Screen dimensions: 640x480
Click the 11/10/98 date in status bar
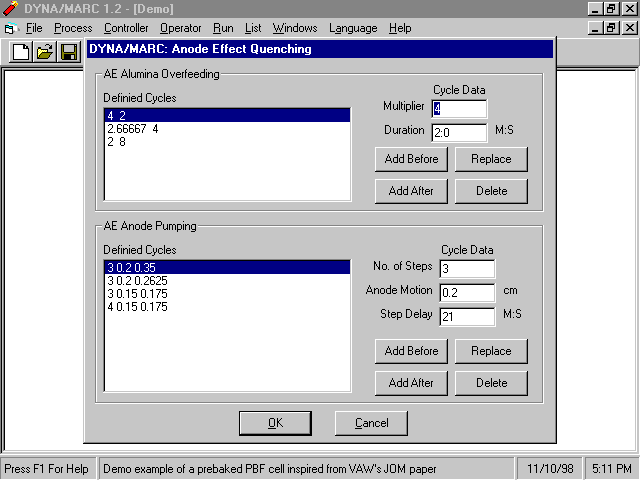(550, 469)
